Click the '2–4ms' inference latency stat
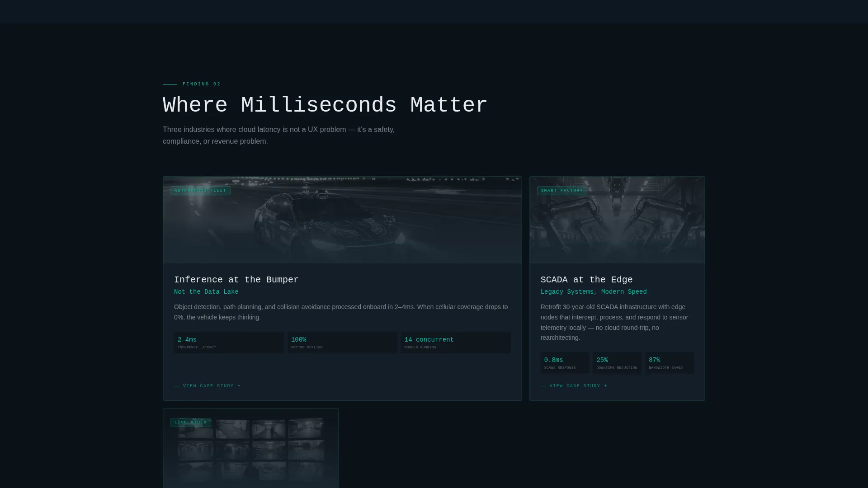The image size is (868, 488). point(229,343)
